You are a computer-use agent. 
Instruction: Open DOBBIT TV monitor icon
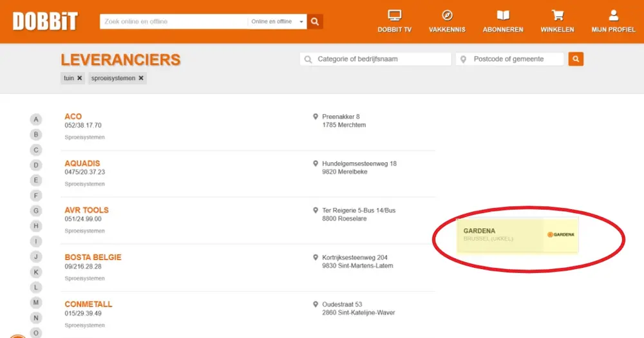pos(395,15)
